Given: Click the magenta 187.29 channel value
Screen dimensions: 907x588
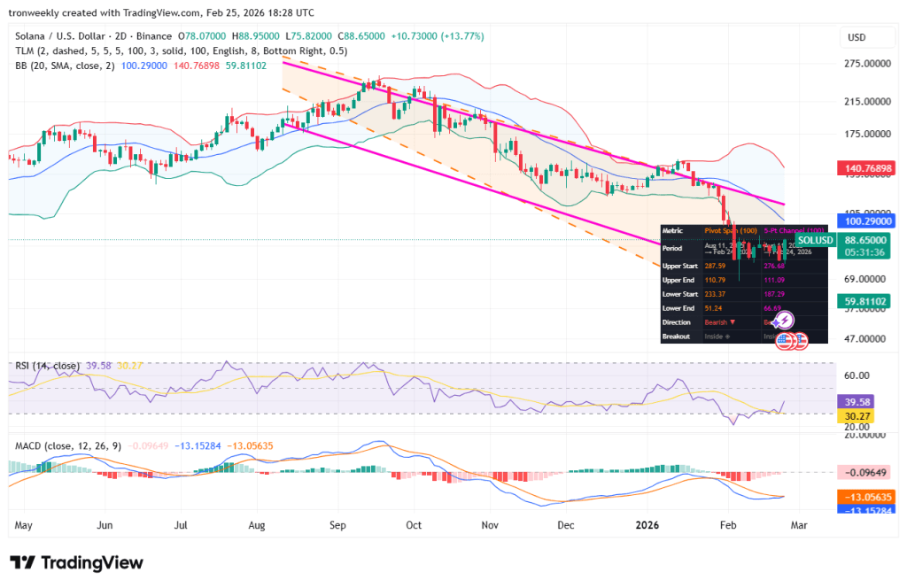Looking at the screenshot, I should 774,294.
